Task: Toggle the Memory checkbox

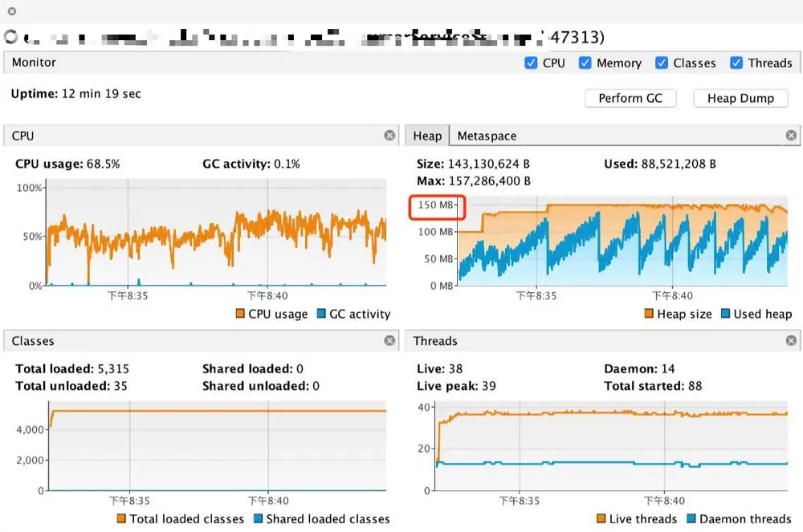Action: point(585,63)
